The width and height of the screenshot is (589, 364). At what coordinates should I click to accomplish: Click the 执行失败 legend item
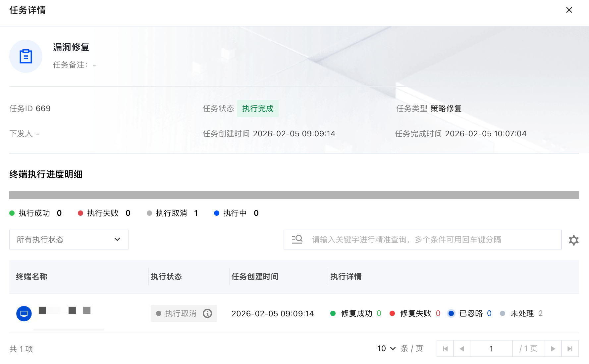[x=104, y=213]
